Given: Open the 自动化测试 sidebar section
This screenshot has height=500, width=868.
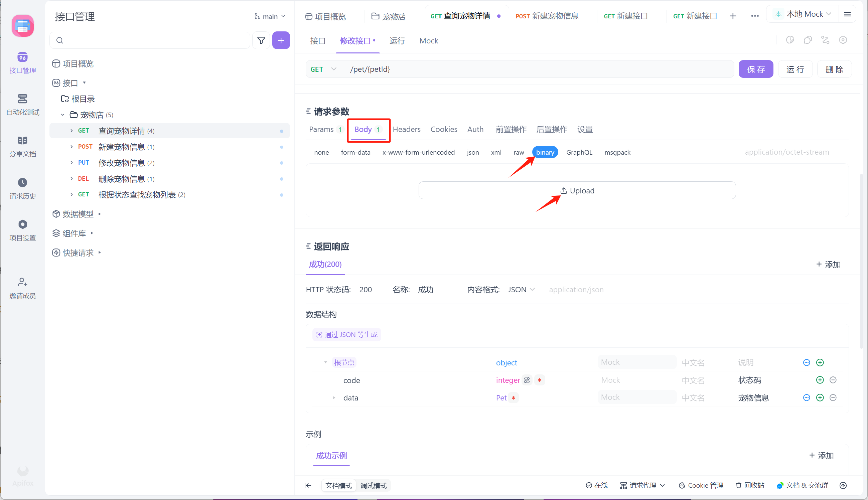Looking at the screenshot, I should pos(23,105).
